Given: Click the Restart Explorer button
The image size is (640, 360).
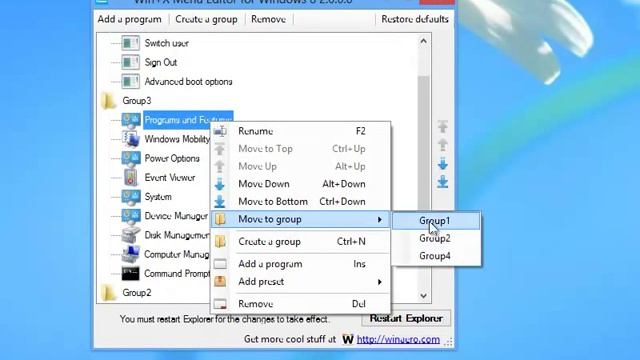Looking at the screenshot, I should click(x=406, y=318).
